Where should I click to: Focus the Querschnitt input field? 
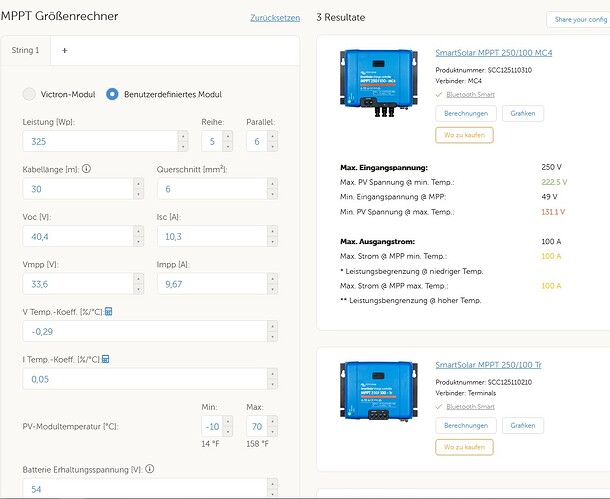(x=212, y=189)
